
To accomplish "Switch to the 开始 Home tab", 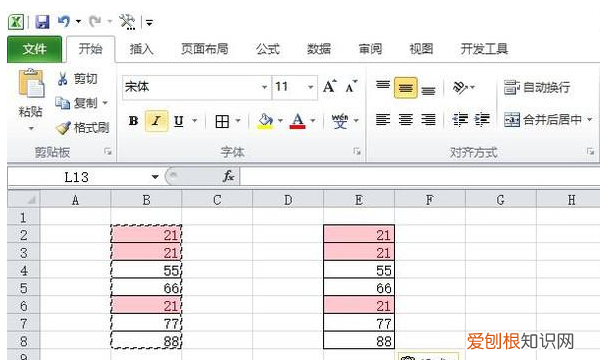I will pyautogui.click(x=90, y=49).
